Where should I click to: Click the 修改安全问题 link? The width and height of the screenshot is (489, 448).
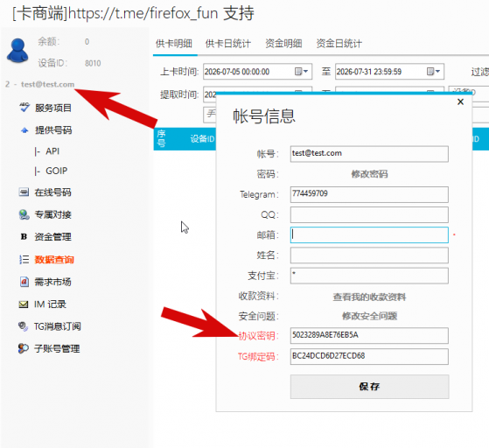[x=369, y=316]
